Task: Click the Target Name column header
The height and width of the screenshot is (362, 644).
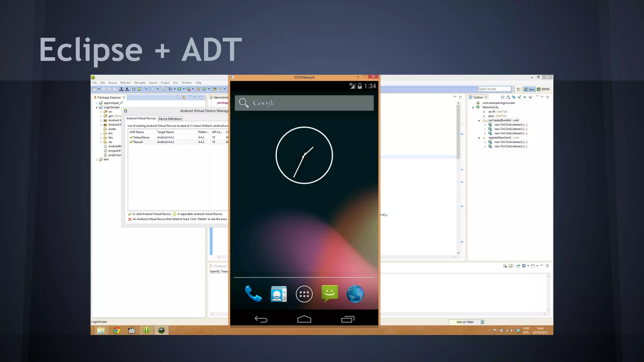Action: point(176,132)
